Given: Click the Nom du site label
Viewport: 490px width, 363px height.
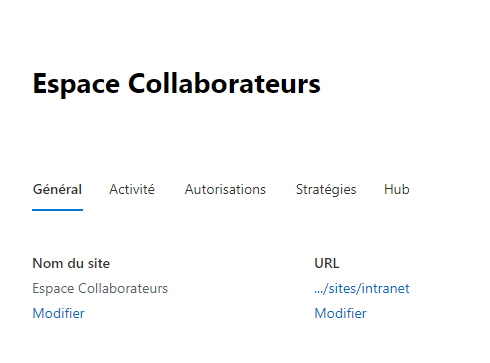Looking at the screenshot, I should (71, 263).
